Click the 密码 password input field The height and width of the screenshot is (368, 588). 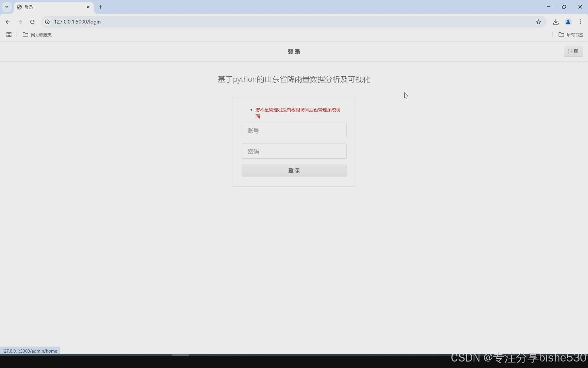[294, 151]
